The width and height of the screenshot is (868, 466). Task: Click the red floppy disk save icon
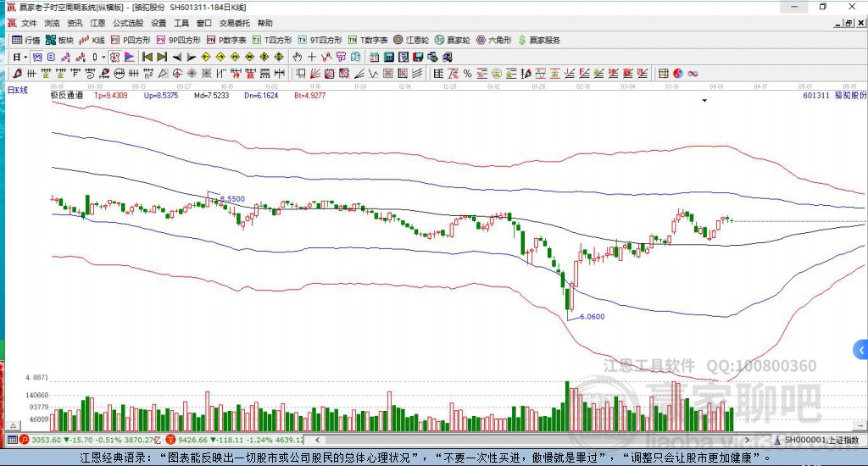pos(417,57)
